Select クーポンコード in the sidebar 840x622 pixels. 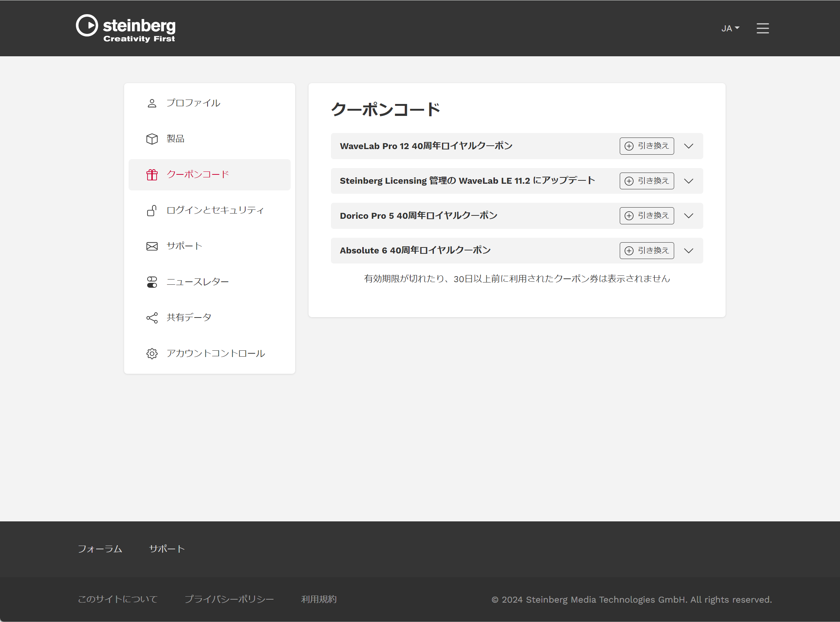pos(209,175)
